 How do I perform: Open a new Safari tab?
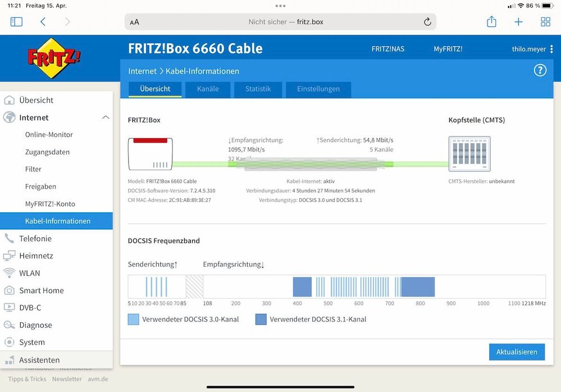tap(518, 22)
